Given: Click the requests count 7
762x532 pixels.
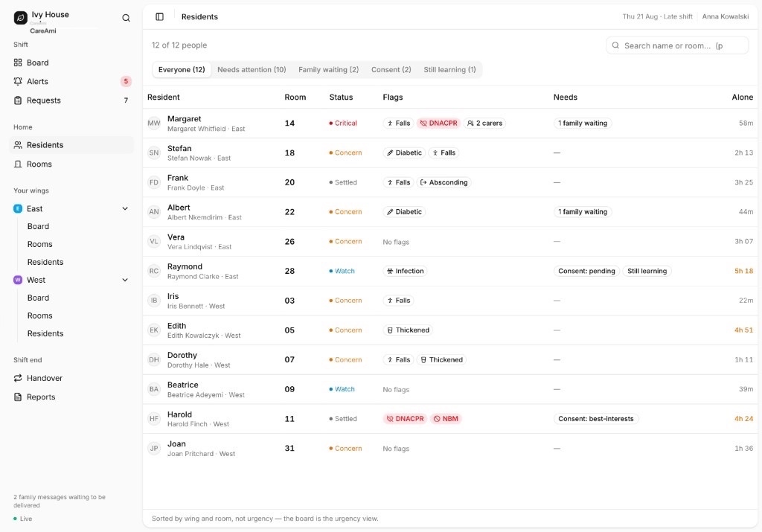Looking at the screenshot, I should click(x=126, y=100).
